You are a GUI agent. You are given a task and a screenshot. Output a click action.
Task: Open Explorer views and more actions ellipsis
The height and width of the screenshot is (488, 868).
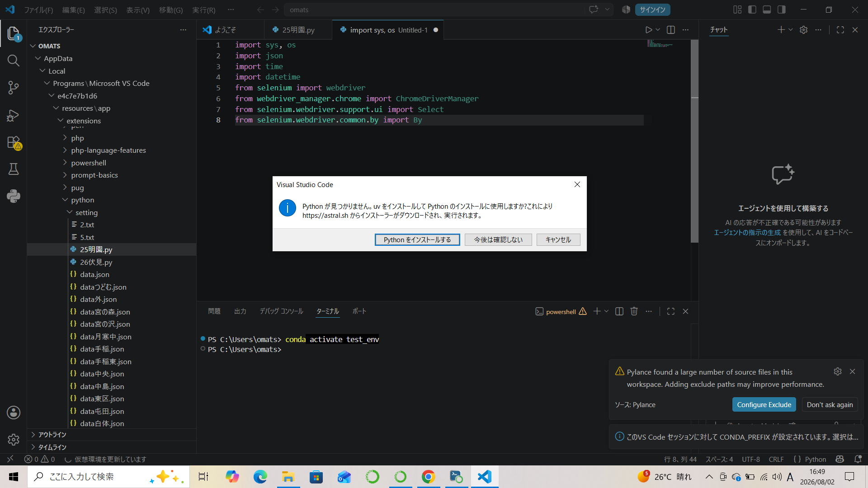coord(183,30)
